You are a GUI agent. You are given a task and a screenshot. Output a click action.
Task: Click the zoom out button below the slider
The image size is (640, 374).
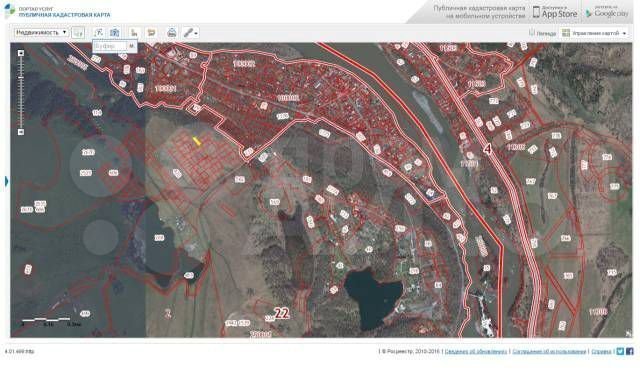tap(21, 132)
